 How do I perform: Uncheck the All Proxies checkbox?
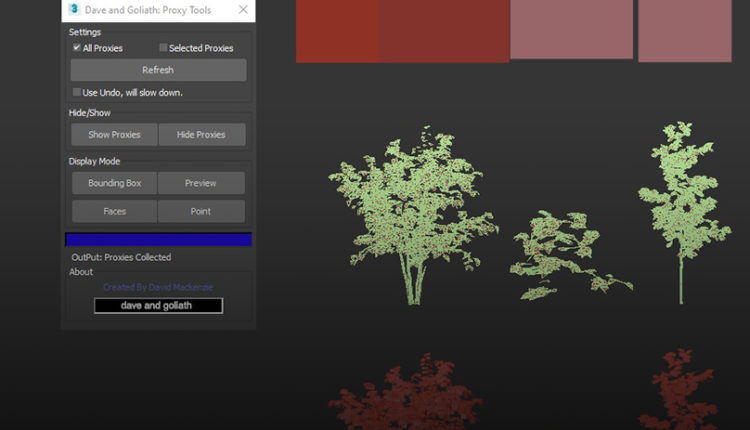[x=77, y=48]
